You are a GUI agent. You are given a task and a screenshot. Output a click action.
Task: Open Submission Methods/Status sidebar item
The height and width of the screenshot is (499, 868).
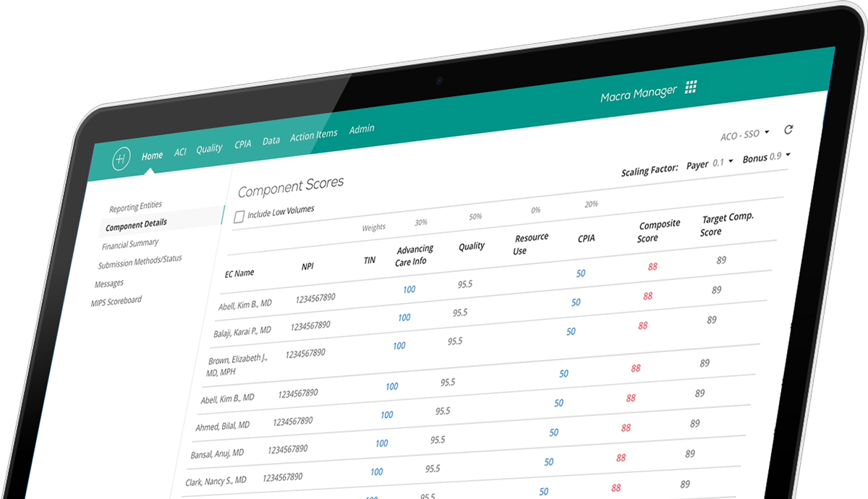pyautogui.click(x=140, y=262)
